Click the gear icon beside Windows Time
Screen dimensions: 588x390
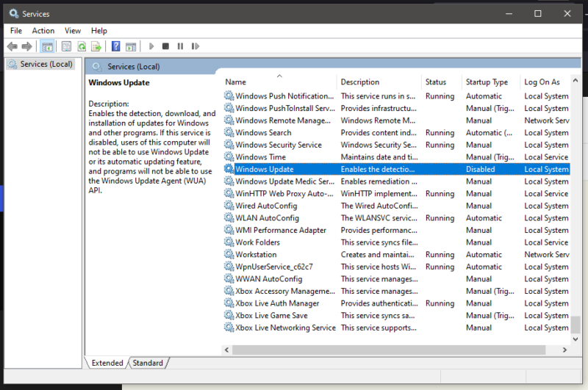(229, 156)
